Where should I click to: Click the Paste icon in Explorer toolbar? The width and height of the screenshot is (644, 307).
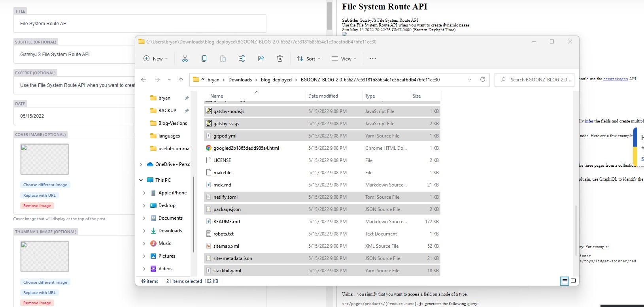[223, 58]
